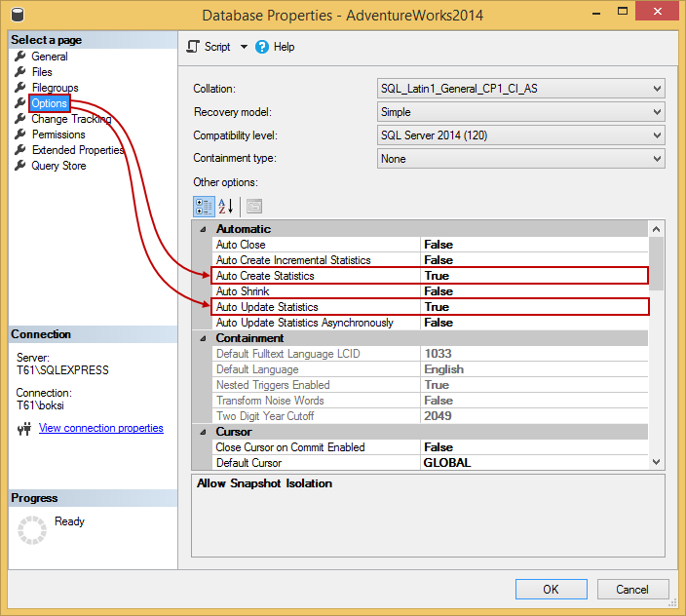Image resolution: width=686 pixels, height=616 pixels.
Task: Click the Property Pages icon
Action: (x=254, y=207)
